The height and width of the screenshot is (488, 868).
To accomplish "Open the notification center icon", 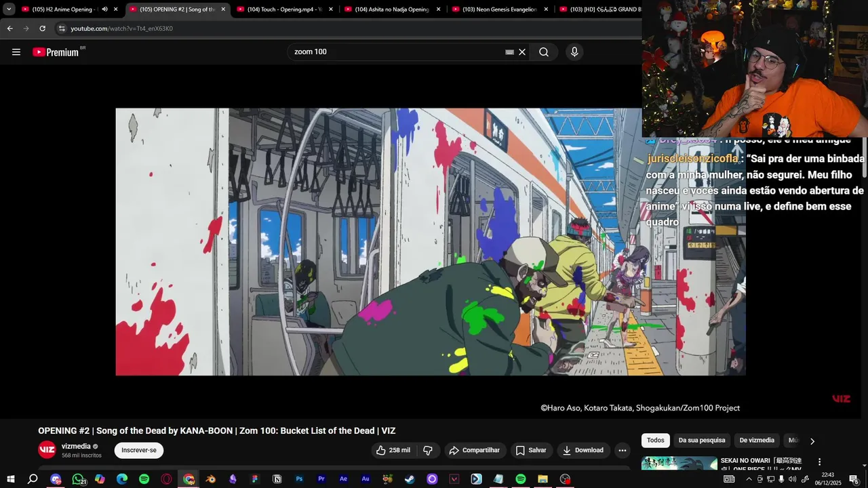I will pos(854,479).
